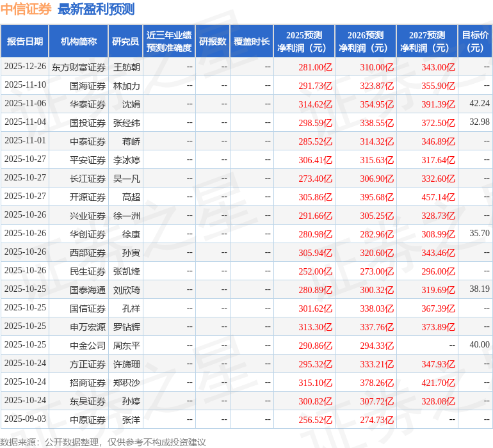
Task: Click the 机构简称 column header
Action: pyautogui.click(x=79, y=42)
